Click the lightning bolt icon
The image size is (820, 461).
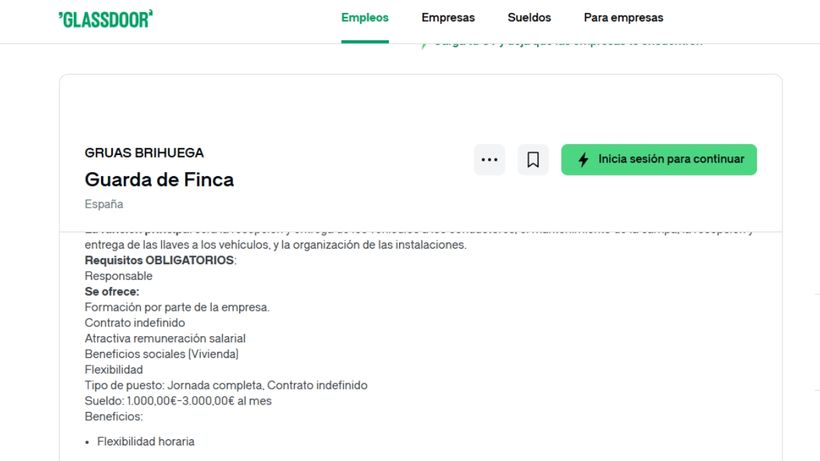click(584, 159)
